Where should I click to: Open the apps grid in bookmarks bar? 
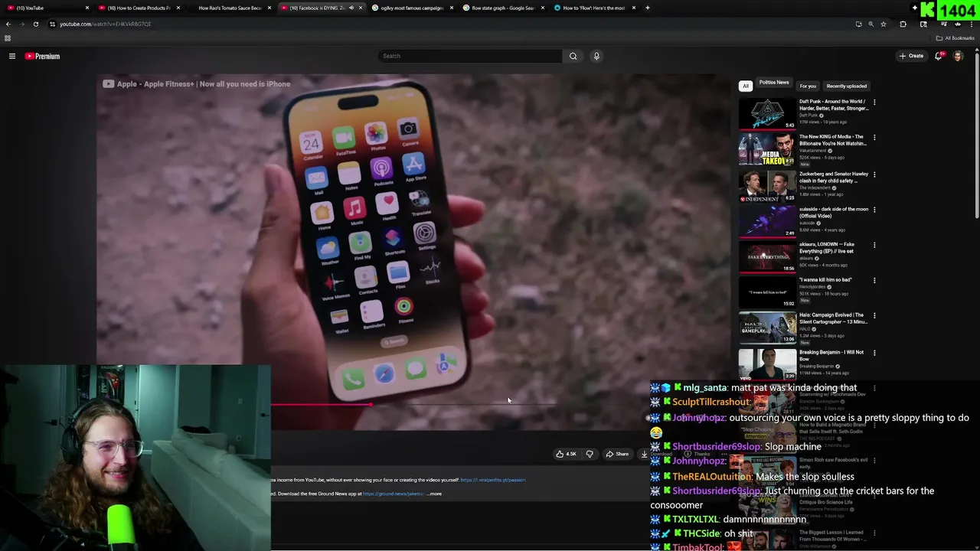pos(8,37)
